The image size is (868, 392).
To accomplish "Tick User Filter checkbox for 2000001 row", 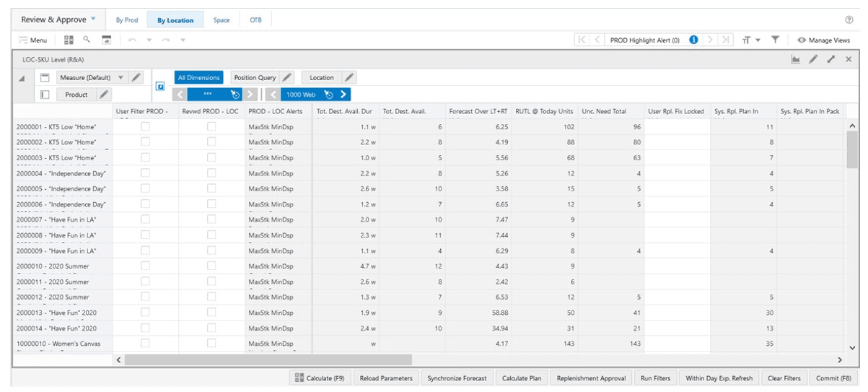I will click(145, 126).
